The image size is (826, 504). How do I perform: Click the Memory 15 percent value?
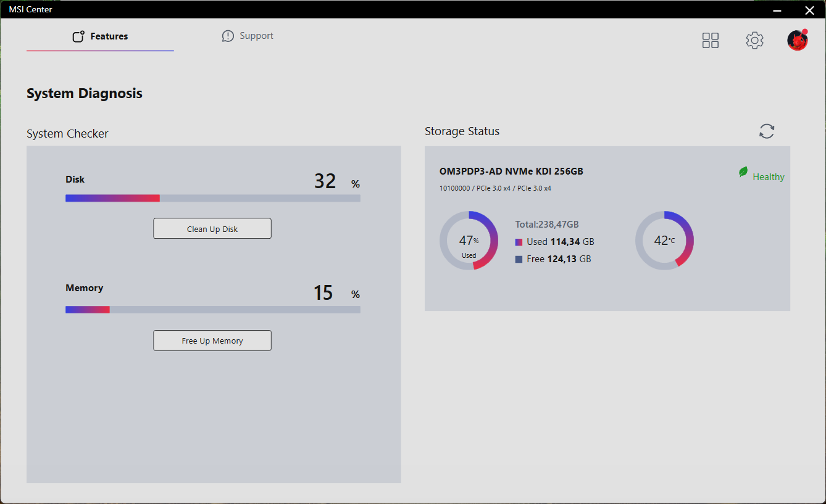[337, 293]
